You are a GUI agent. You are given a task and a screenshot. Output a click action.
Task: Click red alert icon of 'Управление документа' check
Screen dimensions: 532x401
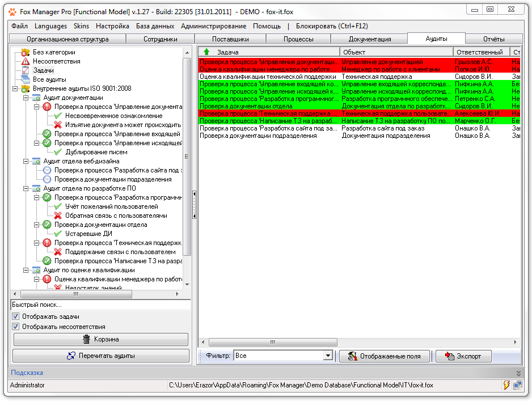pyautogui.click(x=47, y=107)
